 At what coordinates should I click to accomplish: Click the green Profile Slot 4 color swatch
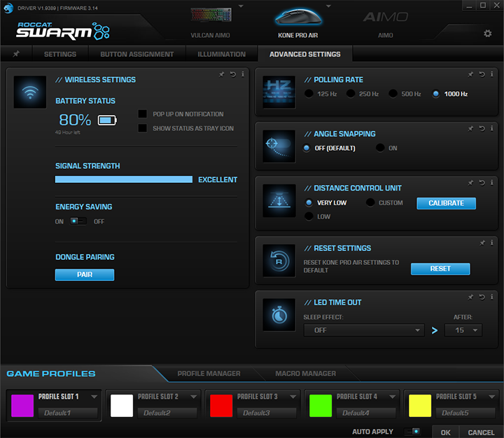pyautogui.click(x=321, y=406)
